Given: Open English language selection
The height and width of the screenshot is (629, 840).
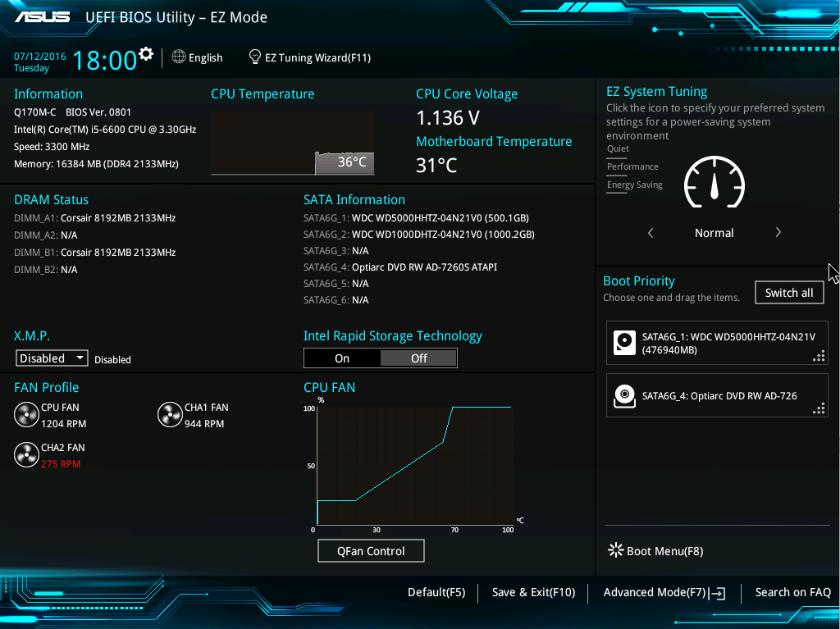Looking at the screenshot, I should coord(205,57).
